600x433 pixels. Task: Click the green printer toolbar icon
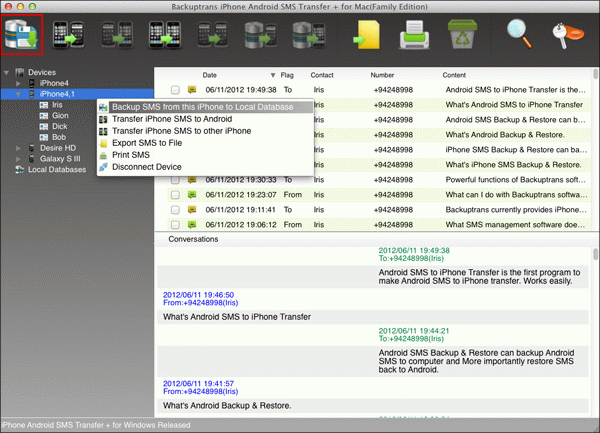(414, 35)
